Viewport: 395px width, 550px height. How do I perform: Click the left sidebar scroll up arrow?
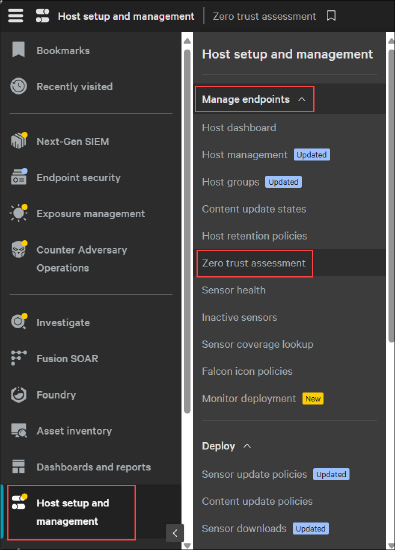coord(187,41)
